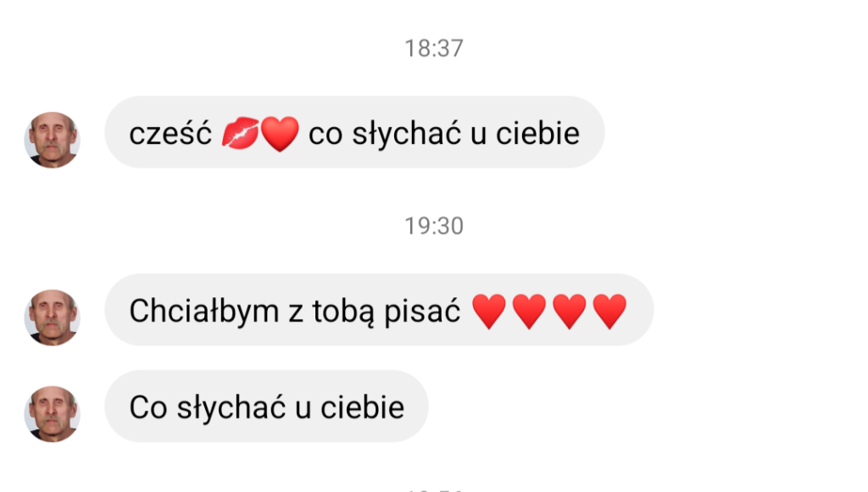Click the word cześć in first message

[x=170, y=133]
